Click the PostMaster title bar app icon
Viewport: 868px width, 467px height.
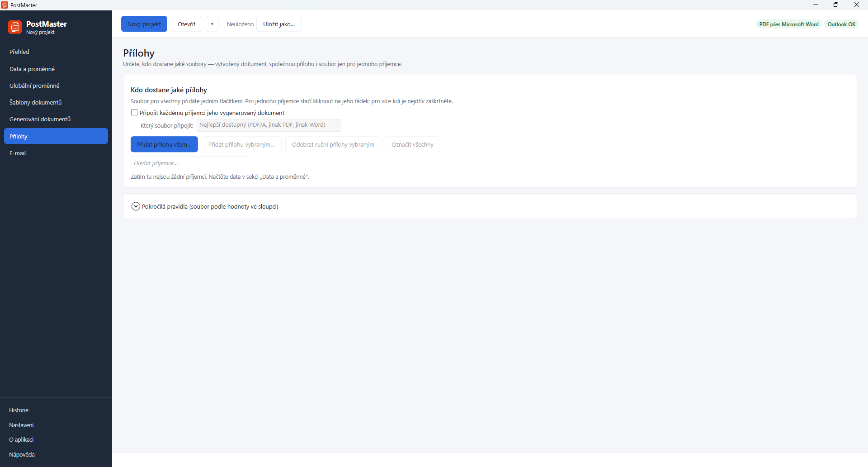[5, 5]
